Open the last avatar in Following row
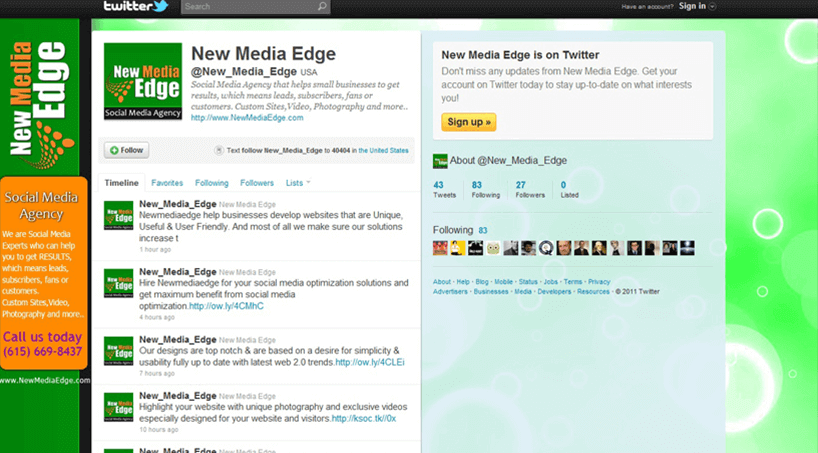Screen dimensions: 818x453 point(687,248)
